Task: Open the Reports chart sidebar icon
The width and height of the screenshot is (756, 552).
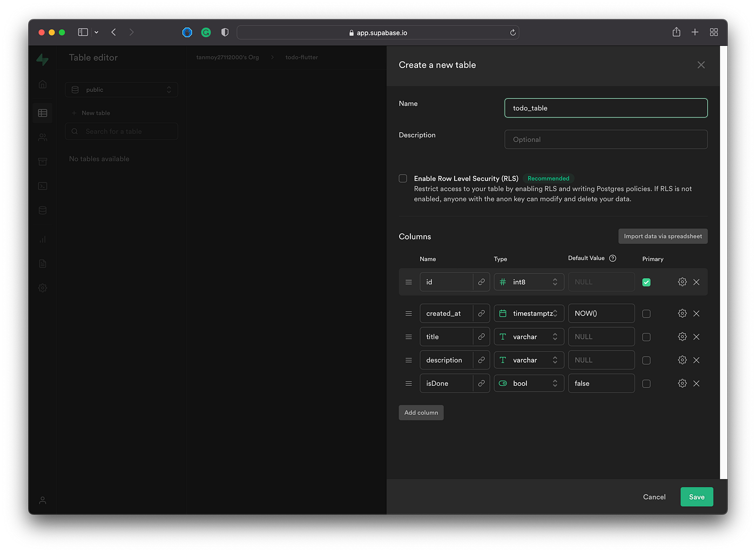Action: coord(43,238)
